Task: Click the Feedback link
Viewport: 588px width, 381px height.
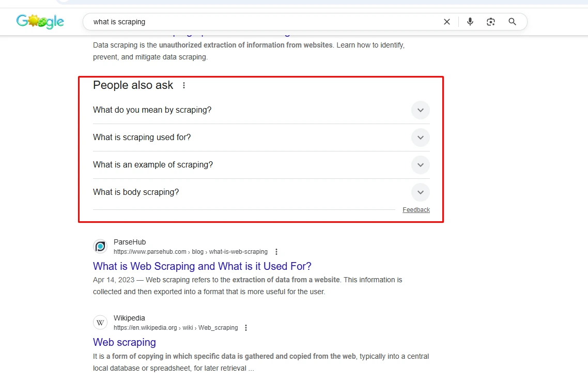Action: [x=416, y=210]
